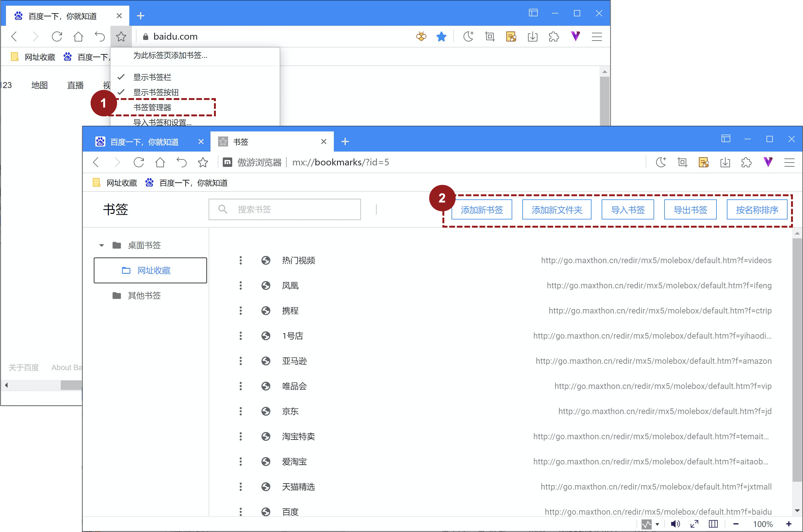Click split screen icon in status bar

click(713, 524)
